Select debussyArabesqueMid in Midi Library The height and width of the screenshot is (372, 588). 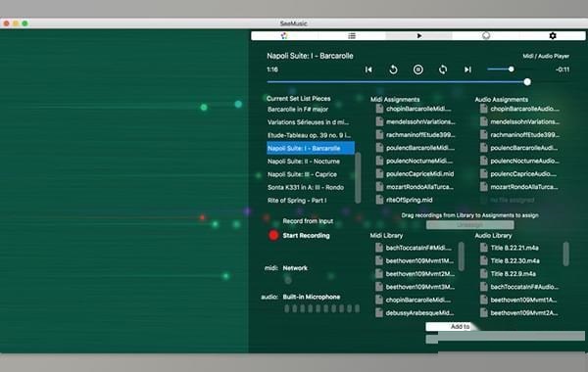pyautogui.click(x=415, y=313)
